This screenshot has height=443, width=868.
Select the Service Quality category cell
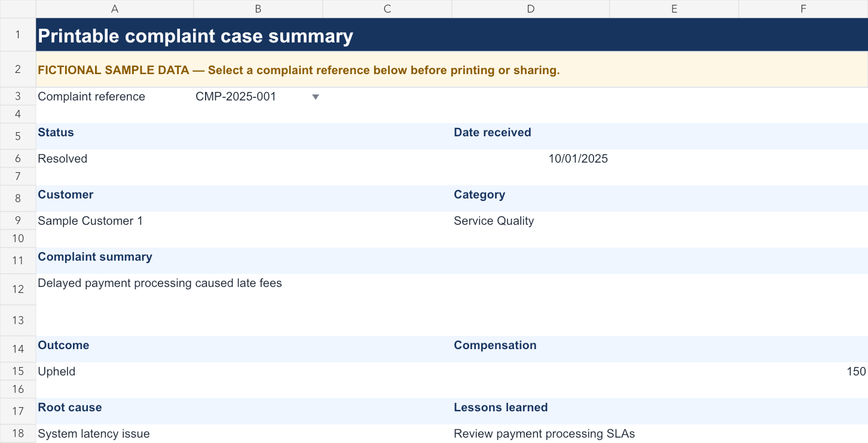pyautogui.click(x=660, y=221)
